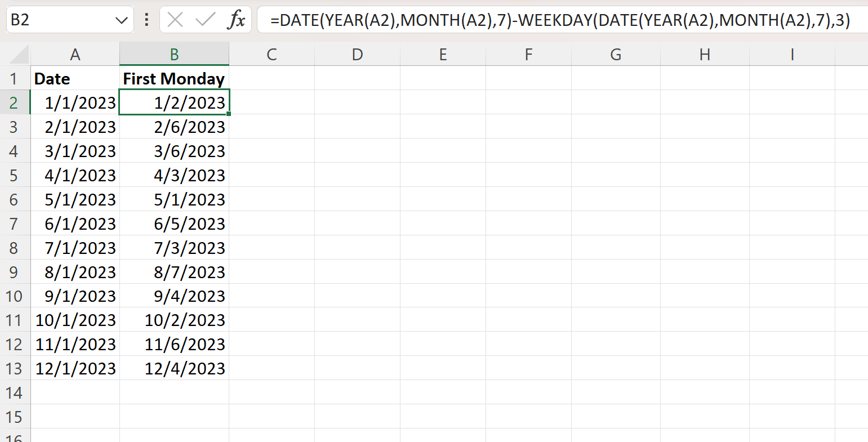Click cell containing 2/6/2023
Viewport: 868px width, 442px height.
coord(175,127)
